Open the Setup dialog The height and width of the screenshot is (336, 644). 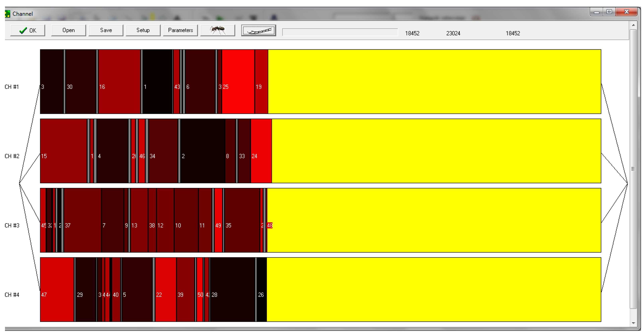click(x=143, y=30)
